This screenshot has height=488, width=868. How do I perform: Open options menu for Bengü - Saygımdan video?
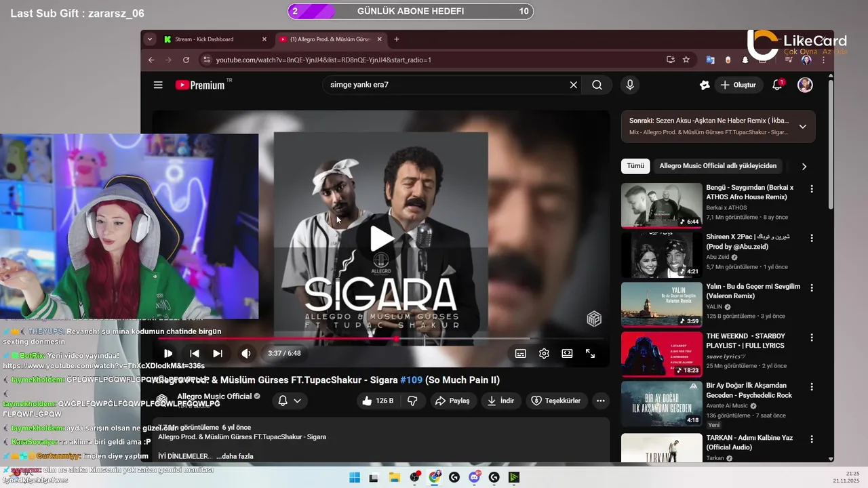(x=812, y=189)
